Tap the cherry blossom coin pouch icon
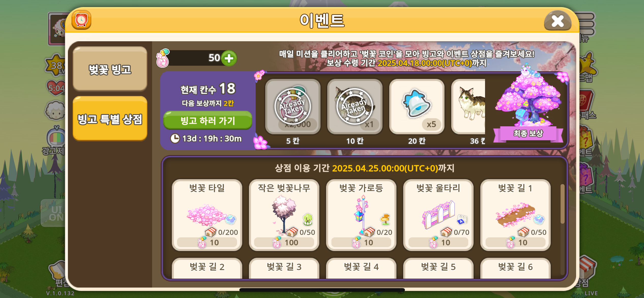The image size is (644, 298). click(163, 58)
